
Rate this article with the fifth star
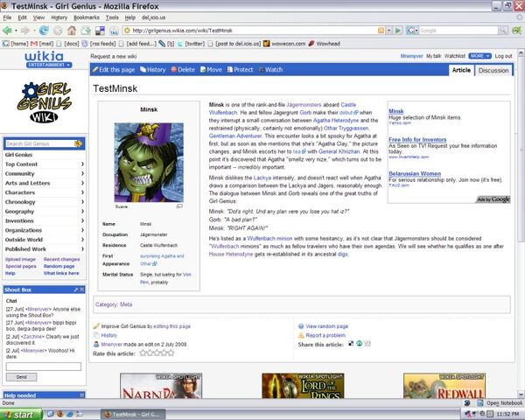171,353
